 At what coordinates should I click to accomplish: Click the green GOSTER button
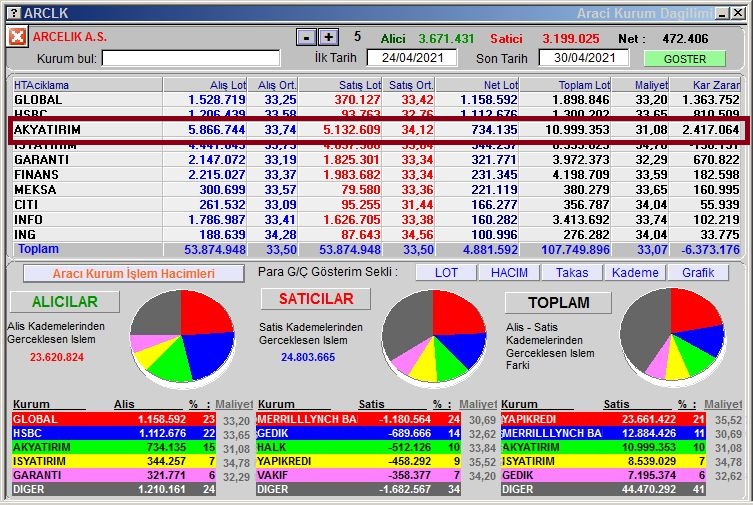pyautogui.click(x=685, y=59)
